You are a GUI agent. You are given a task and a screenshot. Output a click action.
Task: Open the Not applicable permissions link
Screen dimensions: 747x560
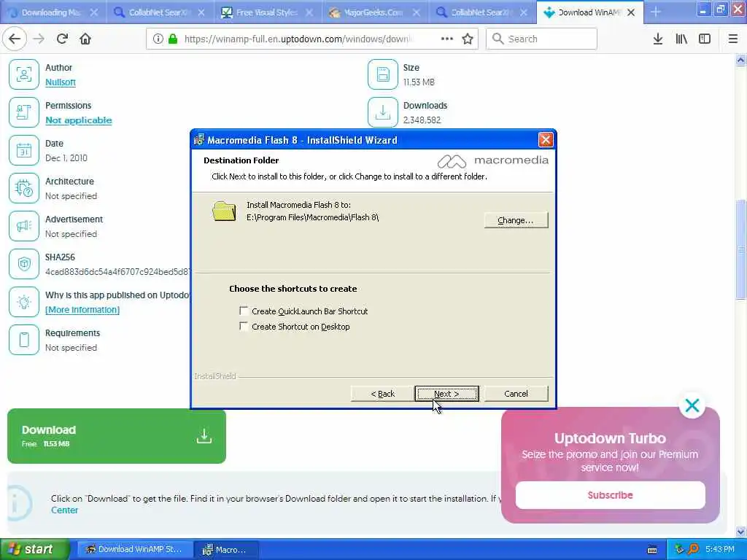pos(79,120)
